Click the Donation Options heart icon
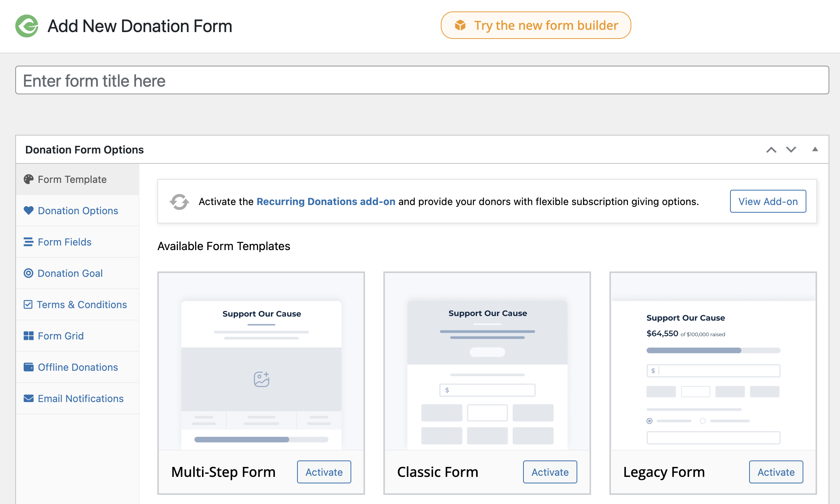840x504 pixels. (x=28, y=210)
